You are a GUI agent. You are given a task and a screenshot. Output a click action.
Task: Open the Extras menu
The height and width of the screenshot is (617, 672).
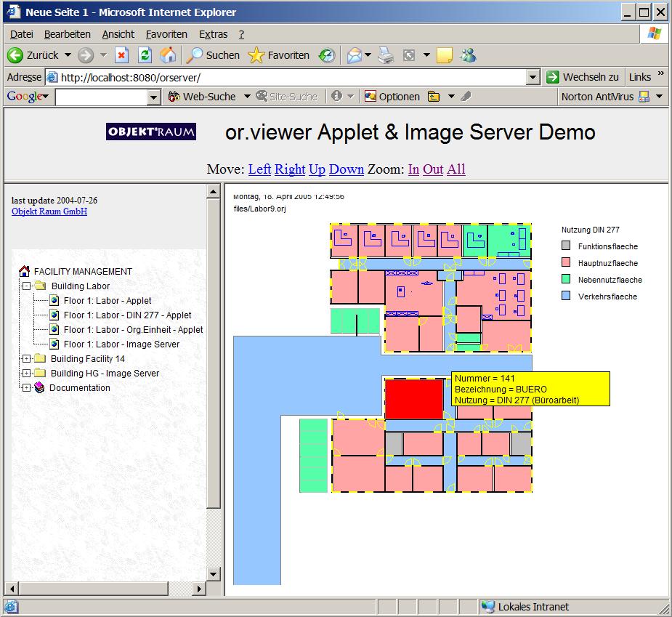pos(213,34)
